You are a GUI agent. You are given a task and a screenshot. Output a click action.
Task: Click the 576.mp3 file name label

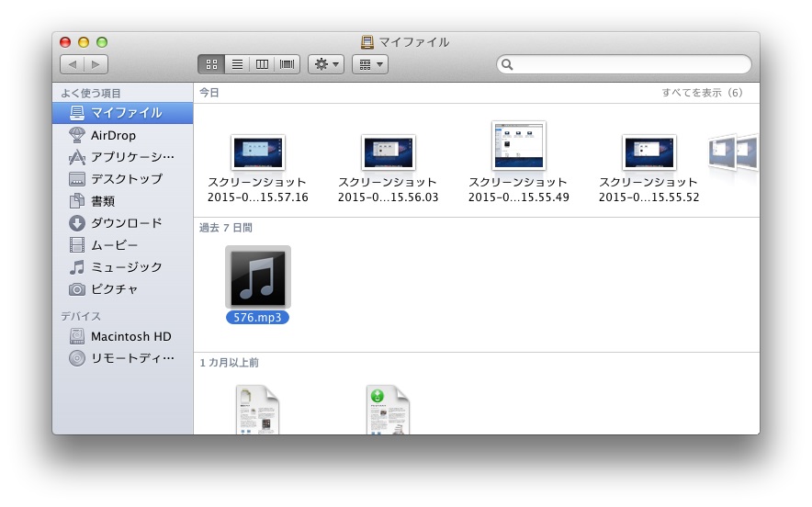257,318
